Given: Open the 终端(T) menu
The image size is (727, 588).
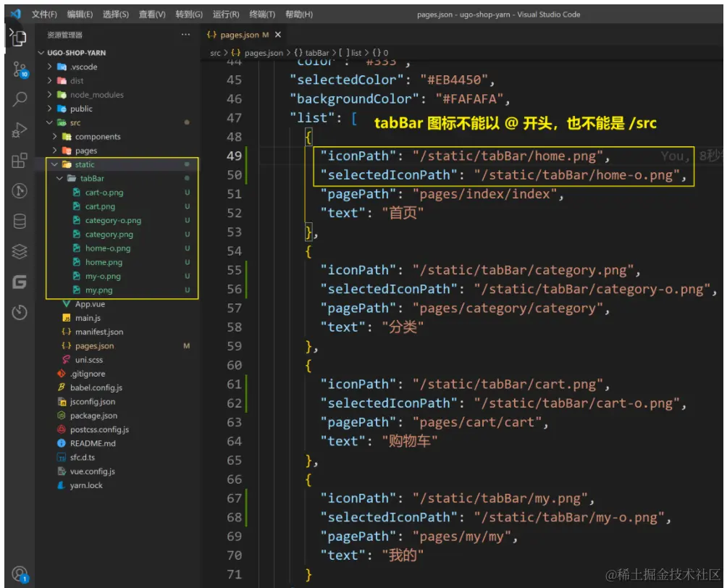Looking at the screenshot, I should pos(262,14).
